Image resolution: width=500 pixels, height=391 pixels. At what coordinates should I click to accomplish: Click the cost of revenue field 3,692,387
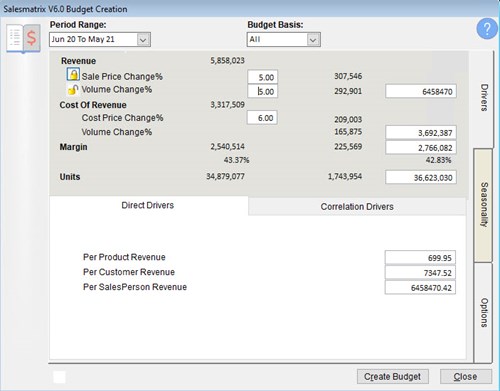pyautogui.click(x=421, y=133)
